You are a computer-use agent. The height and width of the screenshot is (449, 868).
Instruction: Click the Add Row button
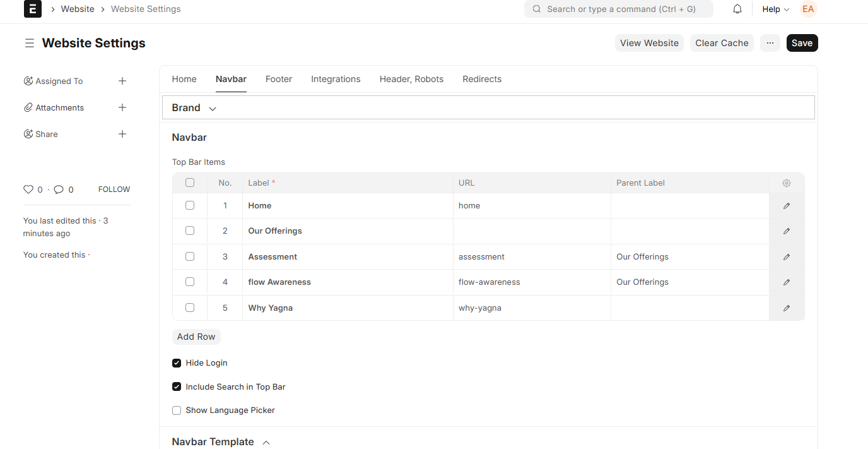click(196, 337)
